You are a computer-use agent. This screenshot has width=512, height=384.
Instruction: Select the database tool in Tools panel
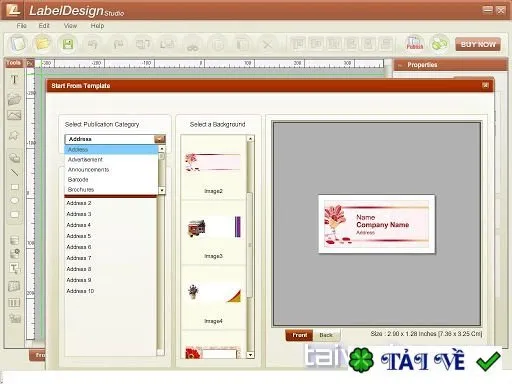click(14, 240)
